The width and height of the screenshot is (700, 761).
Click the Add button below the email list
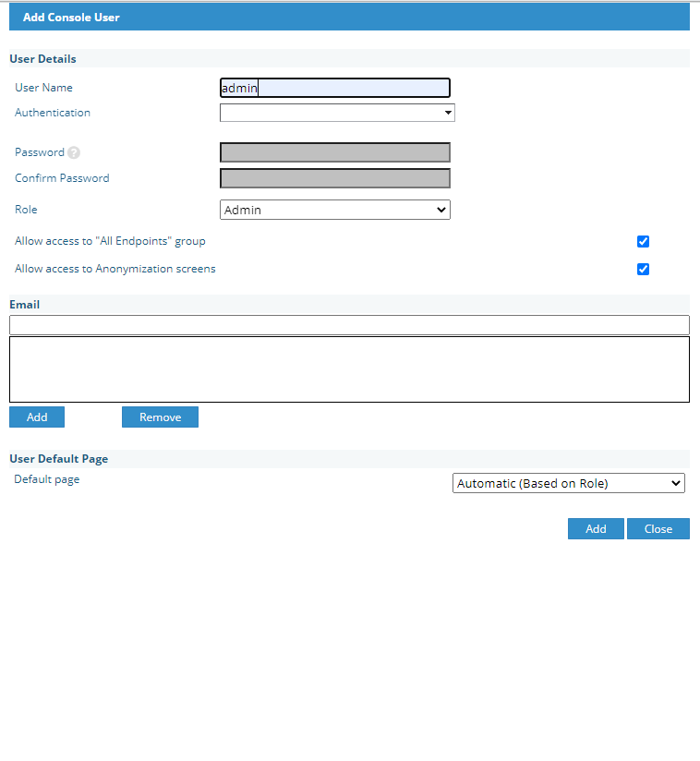click(x=37, y=417)
